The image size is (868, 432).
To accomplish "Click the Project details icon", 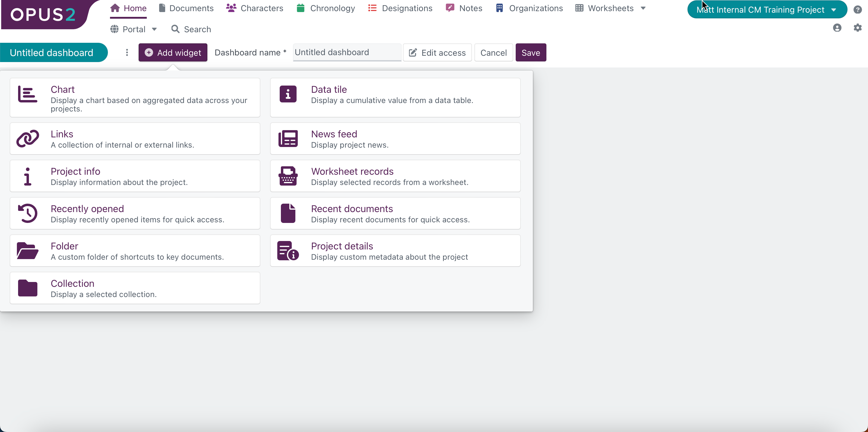I will (x=288, y=251).
